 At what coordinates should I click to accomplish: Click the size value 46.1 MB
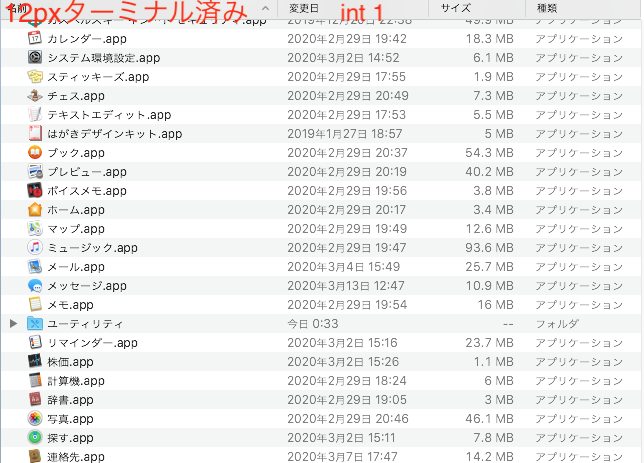(489, 419)
